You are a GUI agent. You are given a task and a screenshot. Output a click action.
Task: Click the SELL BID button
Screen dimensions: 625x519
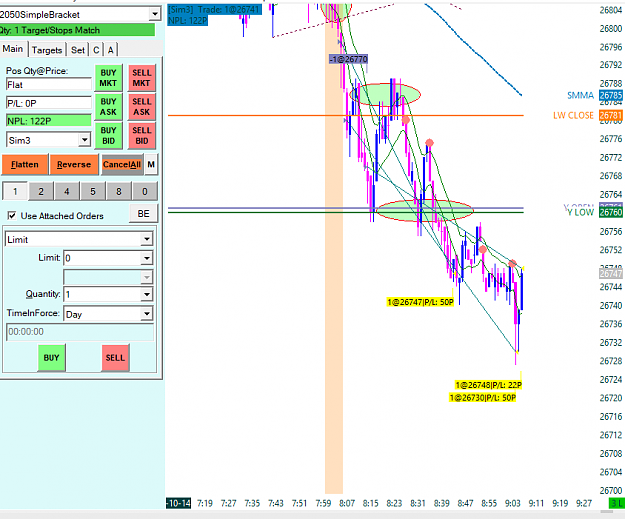point(142,136)
